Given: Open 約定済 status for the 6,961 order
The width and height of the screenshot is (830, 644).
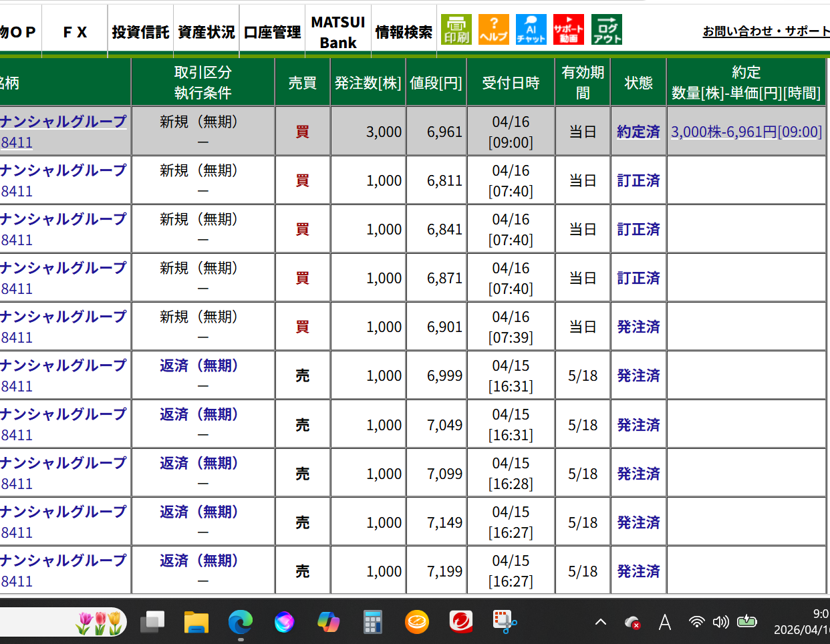Looking at the screenshot, I should point(638,132).
